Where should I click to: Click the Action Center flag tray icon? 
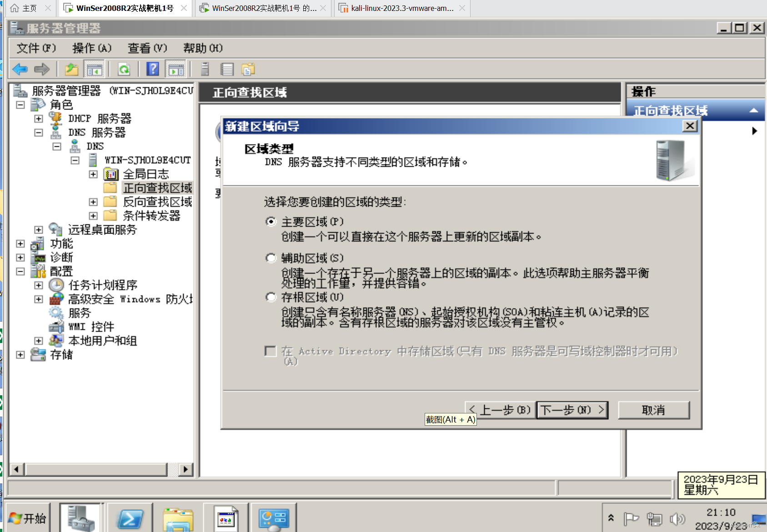click(x=631, y=518)
